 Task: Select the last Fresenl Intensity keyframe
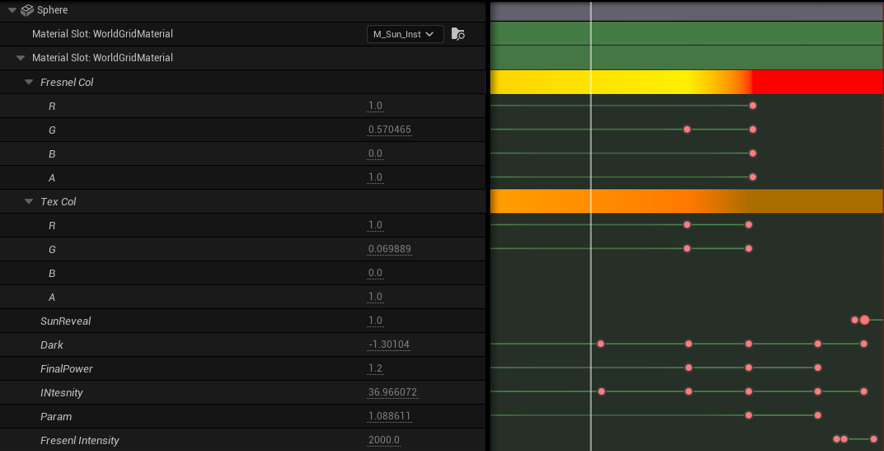click(873, 439)
